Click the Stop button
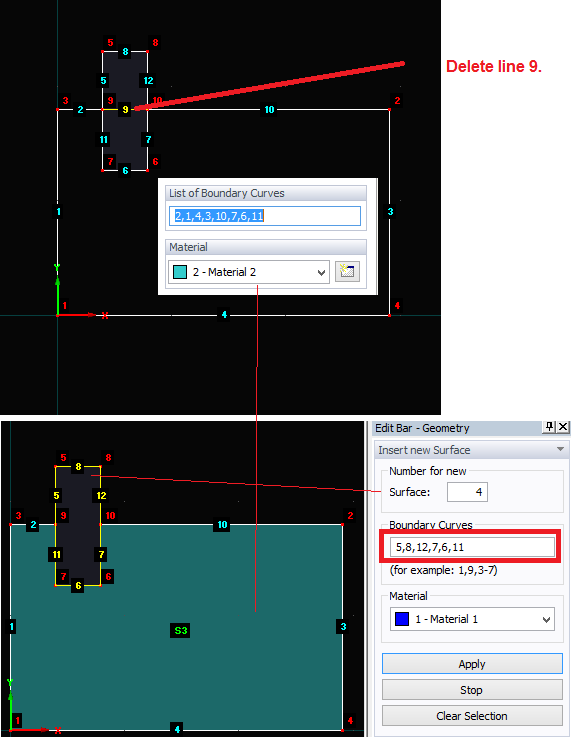Viewport: 580px width, 747px height. [472, 690]
